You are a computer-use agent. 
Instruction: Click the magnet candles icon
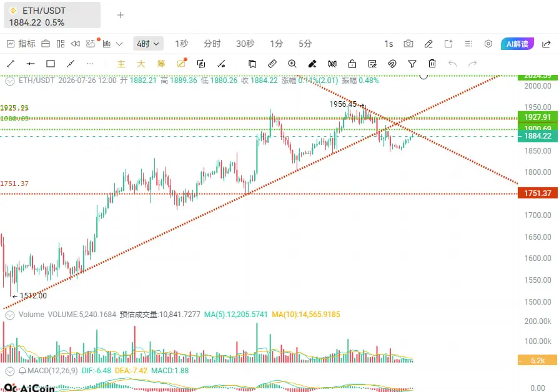[332, 64]
